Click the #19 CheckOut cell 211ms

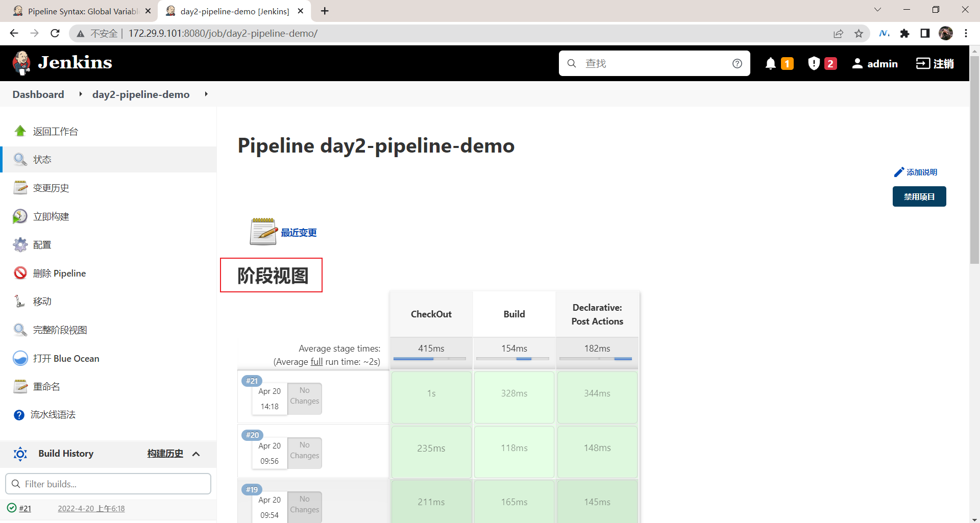(431, 502)
